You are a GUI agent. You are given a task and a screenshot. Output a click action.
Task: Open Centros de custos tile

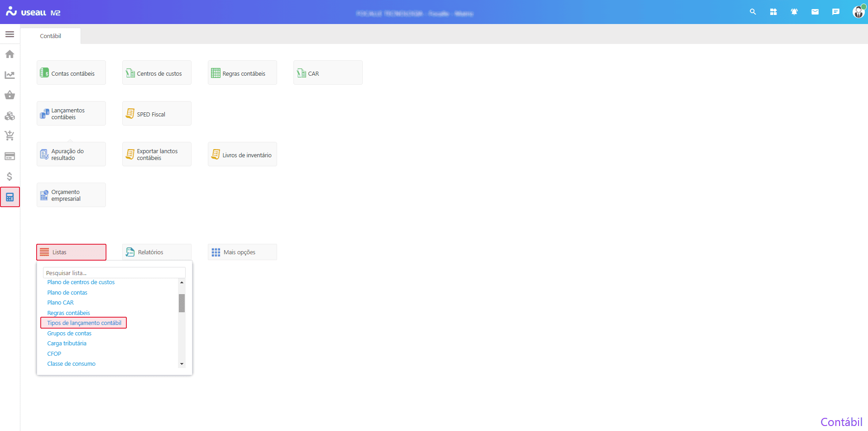point(157,73)
